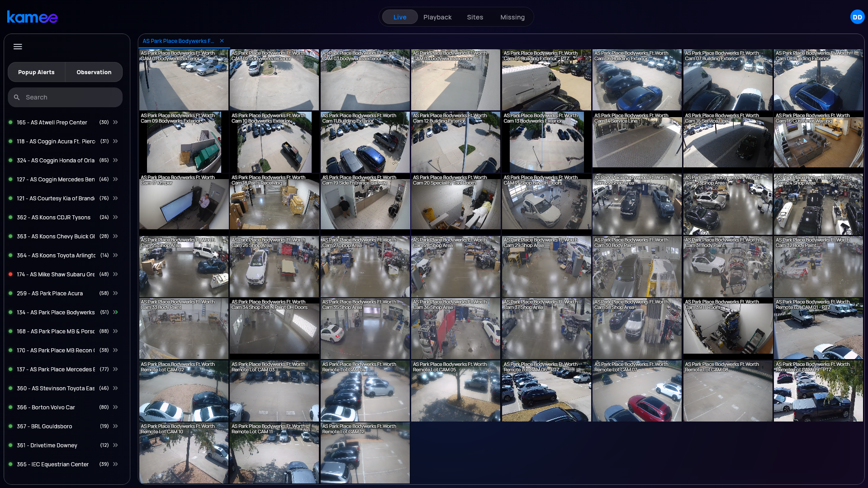Focus the Search input field
The image size is (868, 488).
click(x=65, y=97)
